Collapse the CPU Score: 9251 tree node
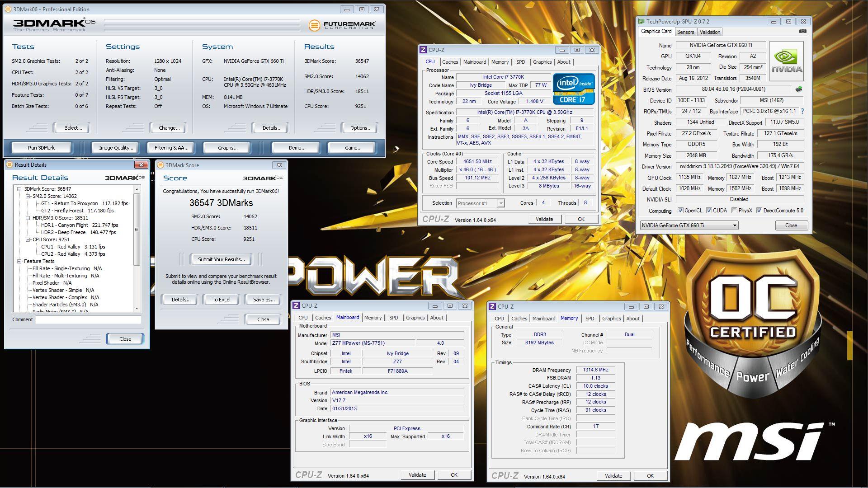 click(x=28, y=240)
